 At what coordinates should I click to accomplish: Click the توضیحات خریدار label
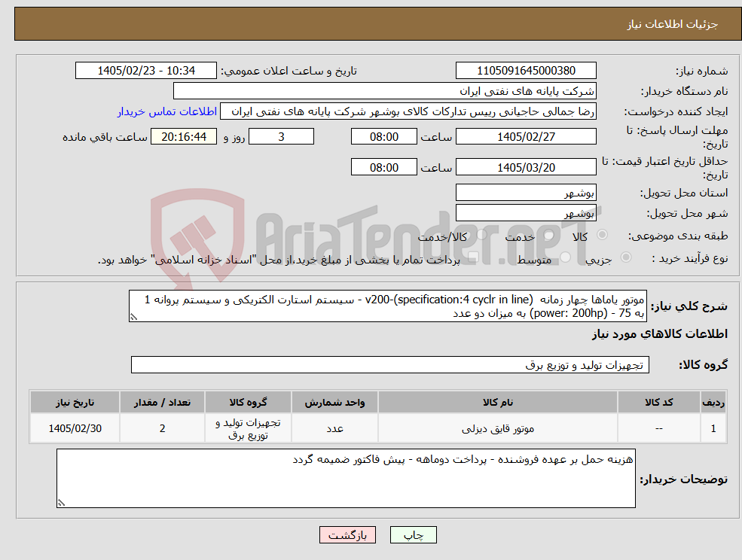tap(684, 479)
